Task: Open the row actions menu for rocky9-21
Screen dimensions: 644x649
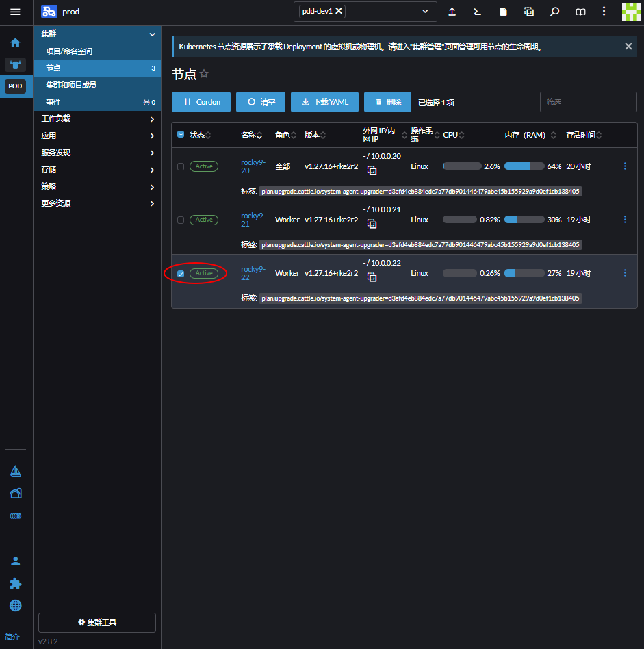Action: pyautogui.click(x=625, y=219)
